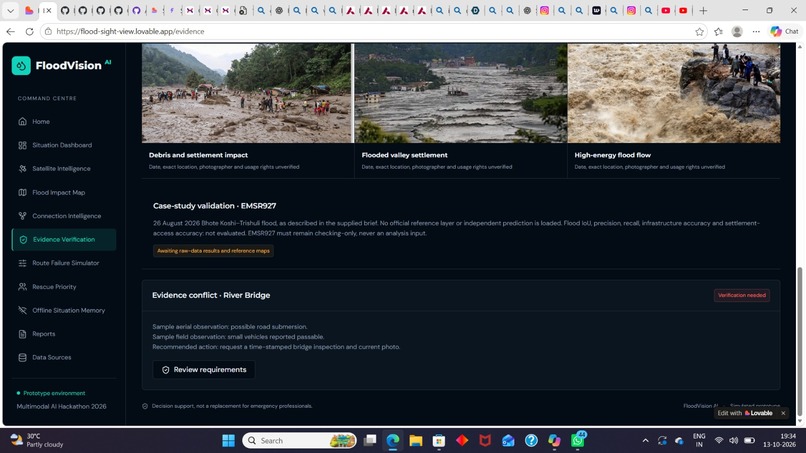806x453 pixels.
Task: Open volume control in system tray
Action: coord(734,441)
